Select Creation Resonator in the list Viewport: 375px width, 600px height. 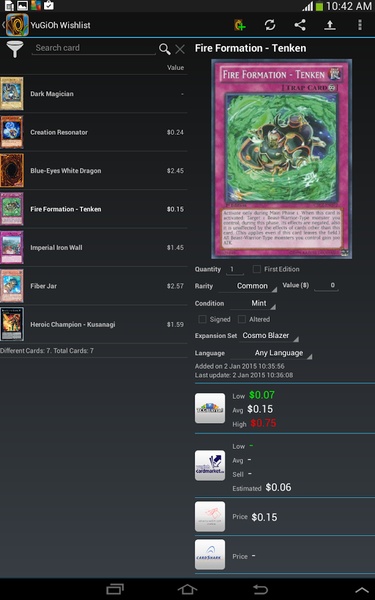coord(94,132)
